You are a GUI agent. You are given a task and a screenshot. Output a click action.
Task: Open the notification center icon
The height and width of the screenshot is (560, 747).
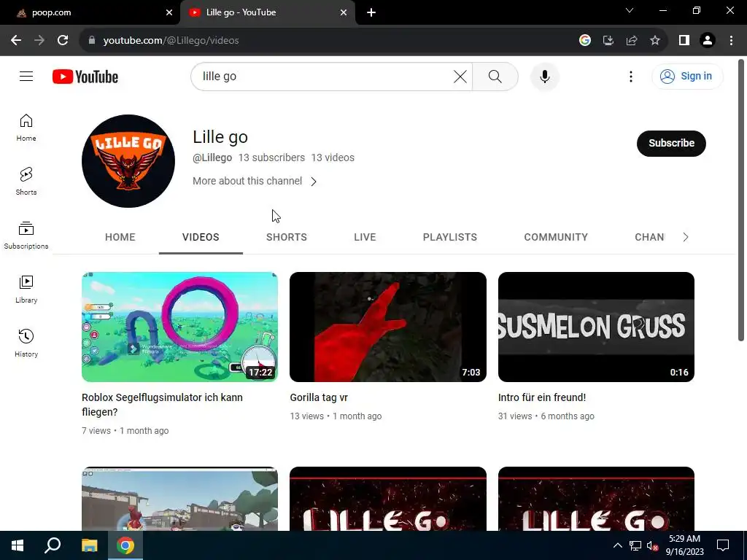click(x=723, y=545)
